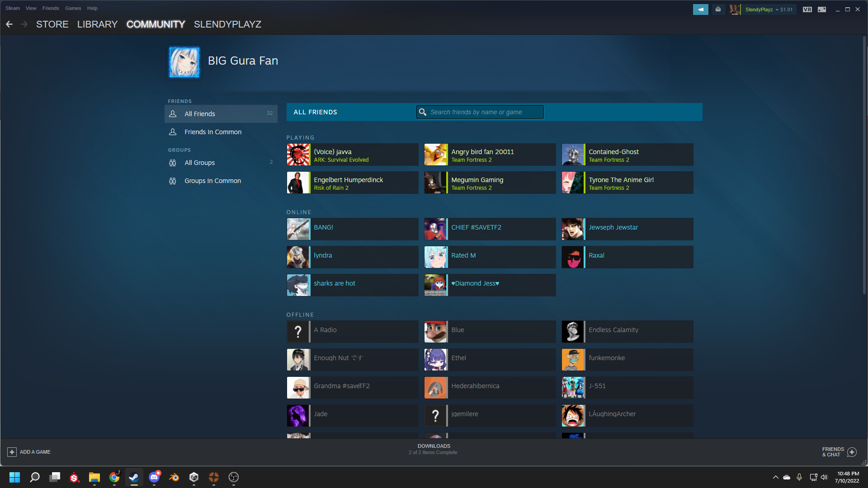
Task: Open the View menu
Action: [x=31, y=8]
